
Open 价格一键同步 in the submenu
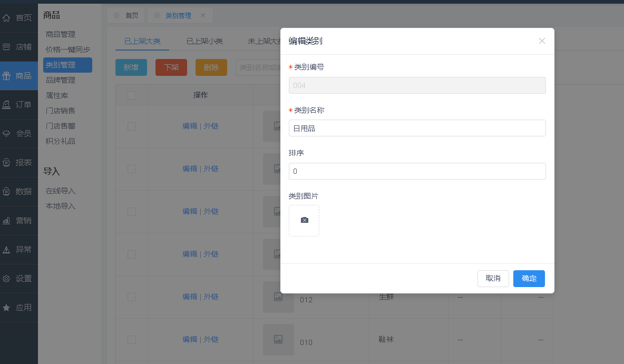[x=68, y=50]
